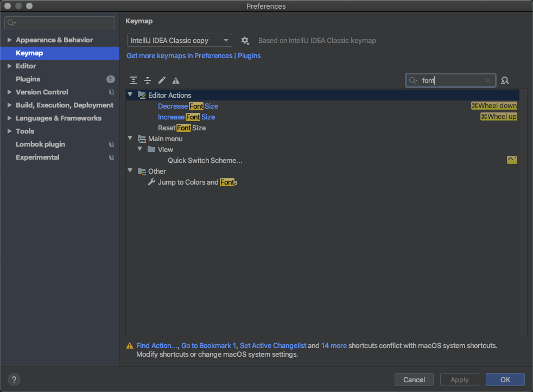Click the Find Actions by Shortcut icon
533x392 pixels.
point(505,80)
